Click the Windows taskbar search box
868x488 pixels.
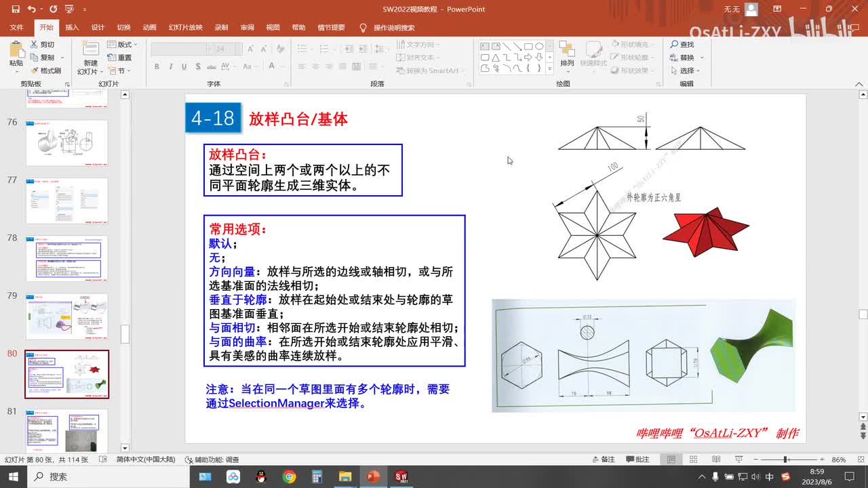coord(108,476)
